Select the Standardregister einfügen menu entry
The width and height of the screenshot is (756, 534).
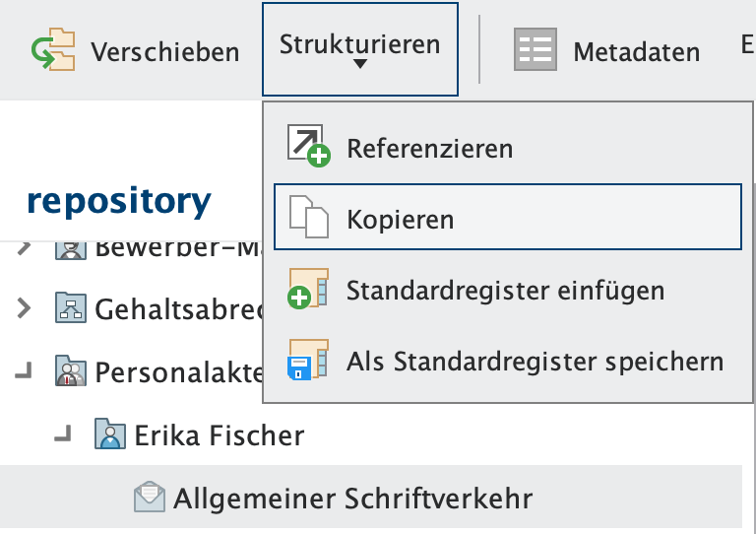505,291
